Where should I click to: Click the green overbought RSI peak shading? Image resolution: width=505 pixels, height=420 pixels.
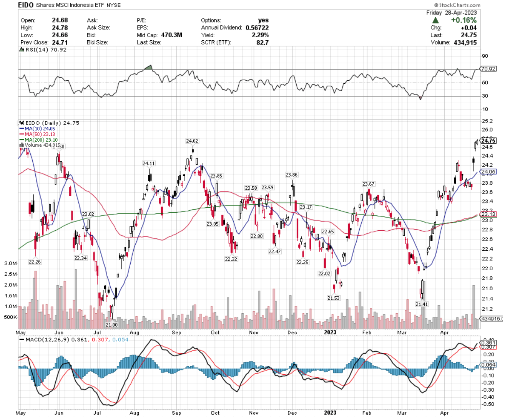148,68
